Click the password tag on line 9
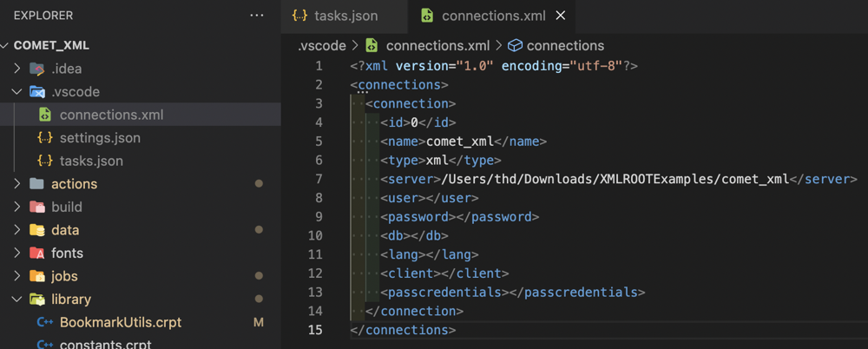868x349 pixels. [418, 216]
